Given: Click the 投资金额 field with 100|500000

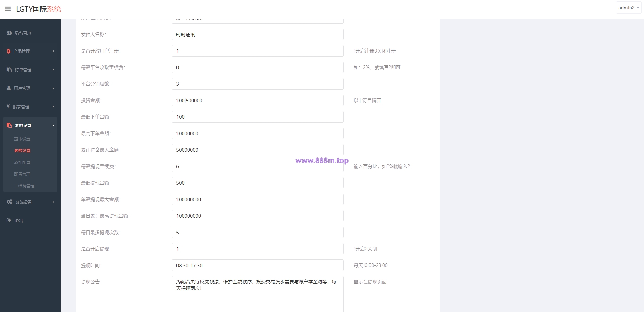Looking at the screenshot, I should (x=258, y=100).
